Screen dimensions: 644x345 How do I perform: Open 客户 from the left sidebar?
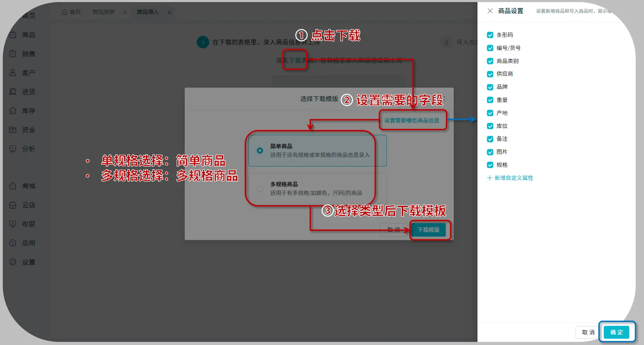(22, 73)
